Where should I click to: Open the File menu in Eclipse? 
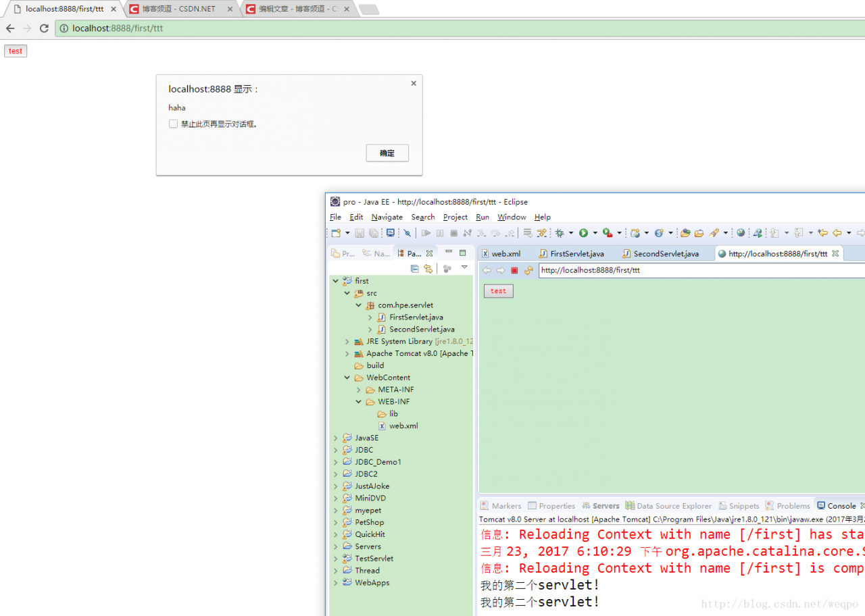click(x=335, y=217)
